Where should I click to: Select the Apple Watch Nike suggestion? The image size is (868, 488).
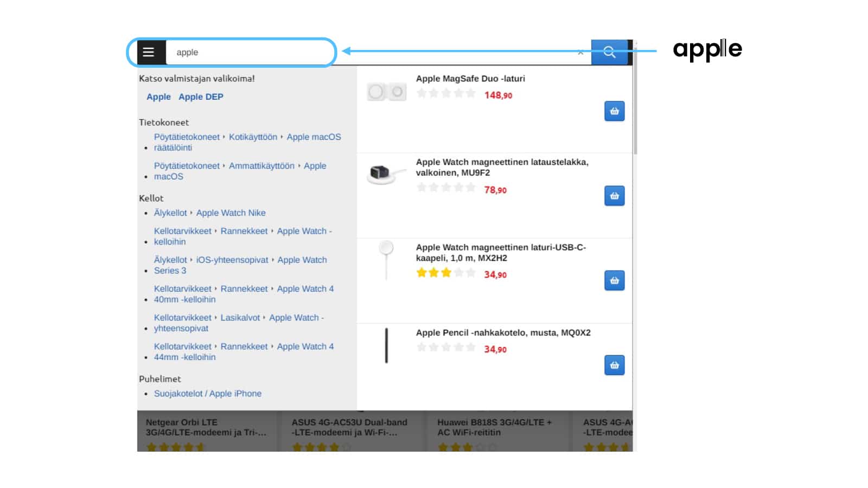pos(231,213)
